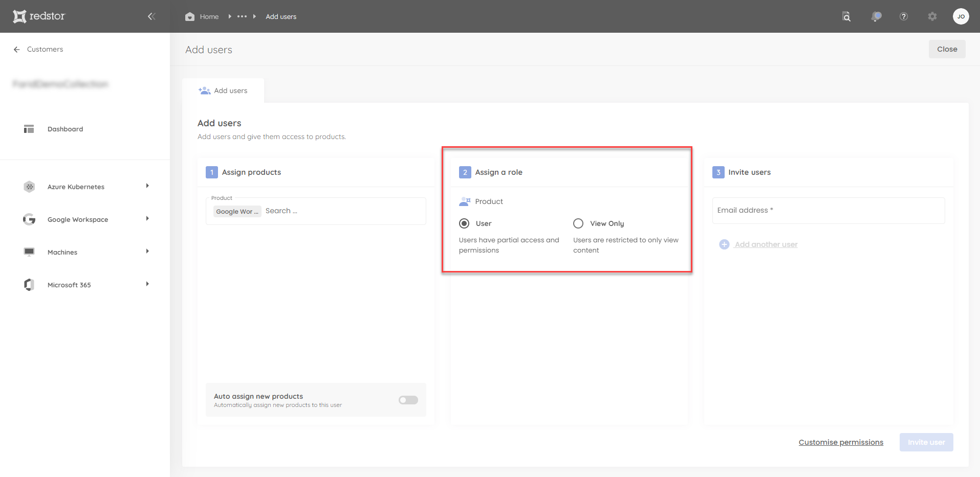980x477 pixels.
Task: Click the Product role icon
Action: click(x=465, y=201)
